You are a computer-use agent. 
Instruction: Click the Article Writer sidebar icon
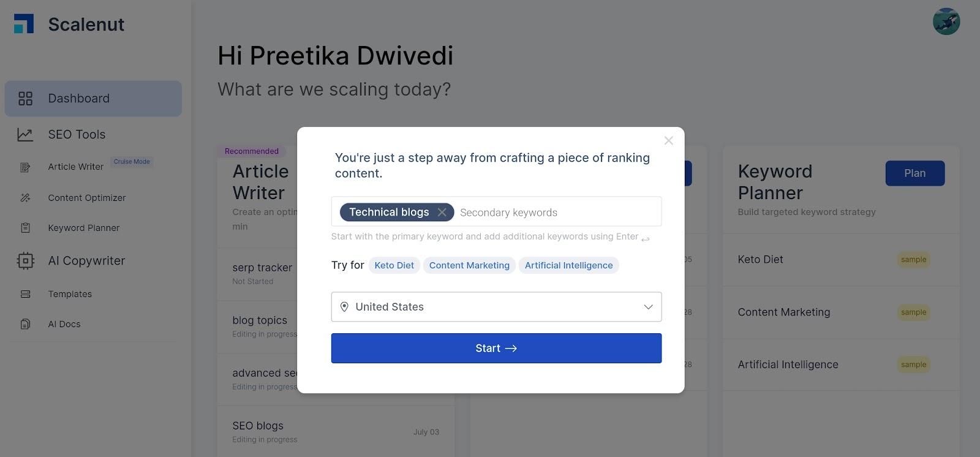coord(25,167)
